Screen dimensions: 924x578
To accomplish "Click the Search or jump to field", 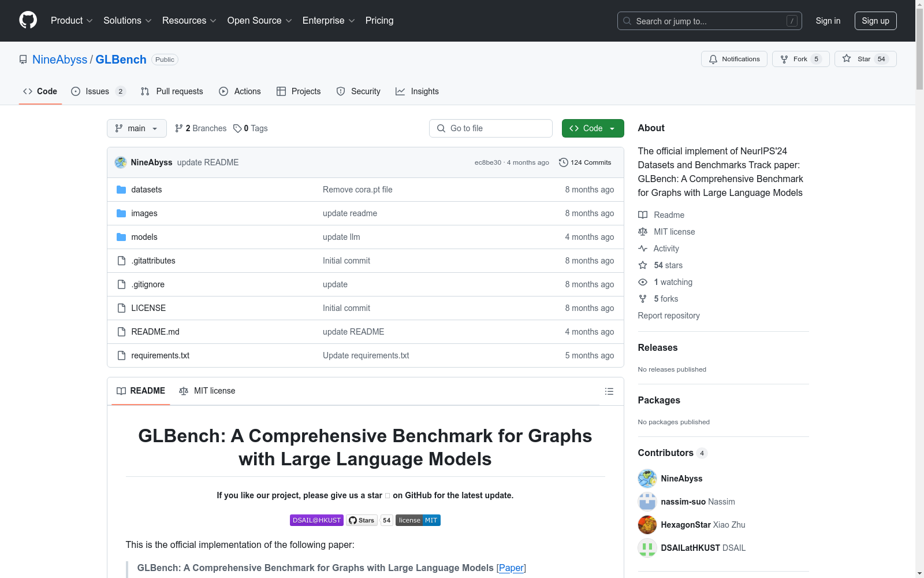I will click(710, 21).
